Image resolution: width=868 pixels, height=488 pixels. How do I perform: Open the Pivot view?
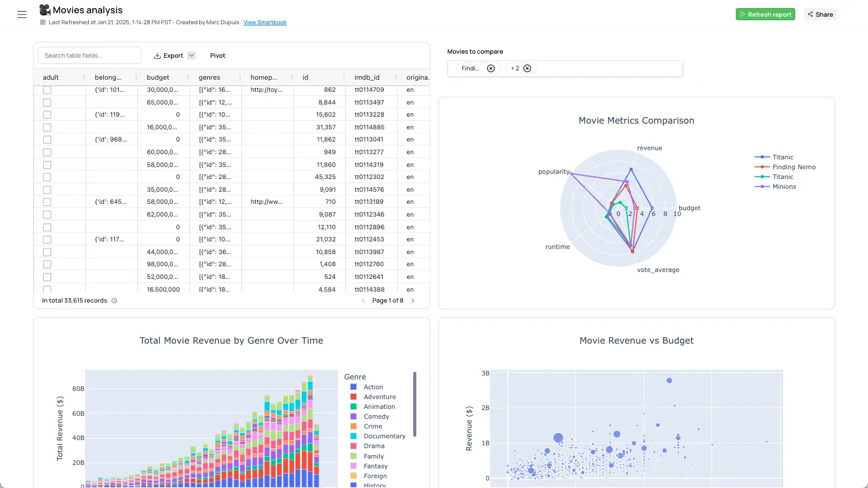(x=218, y=55)
